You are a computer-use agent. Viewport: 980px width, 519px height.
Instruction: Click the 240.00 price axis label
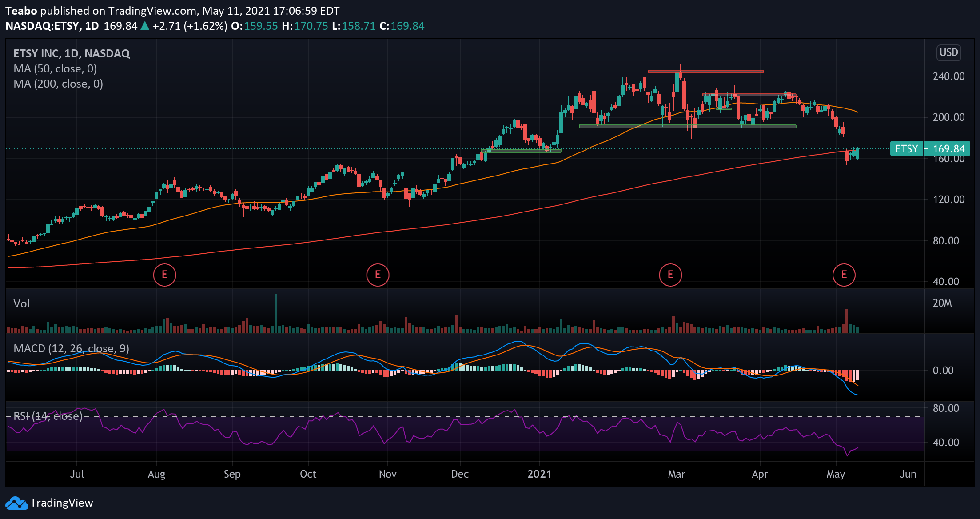[948, 76]
